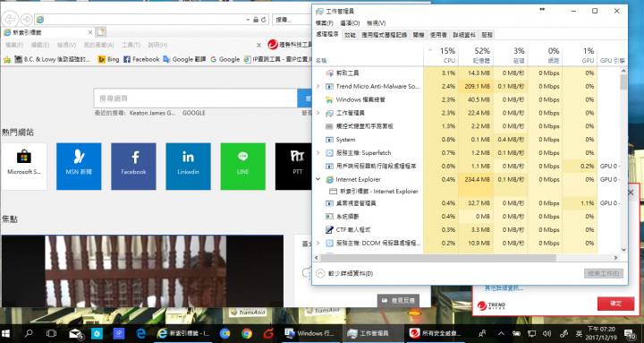The image size is (644, 343).
Task: Click the 52% memory column header
Action: click(x=476, y=56)
